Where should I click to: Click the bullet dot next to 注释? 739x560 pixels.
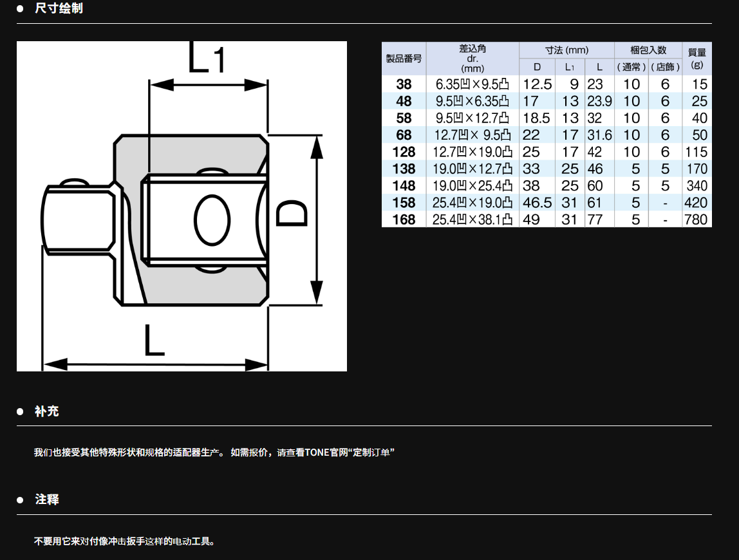pos(20,500)
